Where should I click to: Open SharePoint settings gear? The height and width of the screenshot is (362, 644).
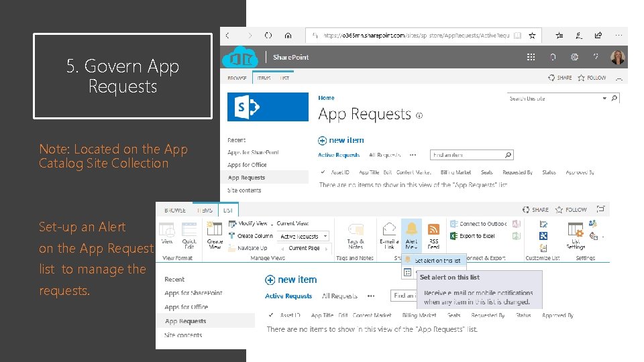[x=575, y=57]
